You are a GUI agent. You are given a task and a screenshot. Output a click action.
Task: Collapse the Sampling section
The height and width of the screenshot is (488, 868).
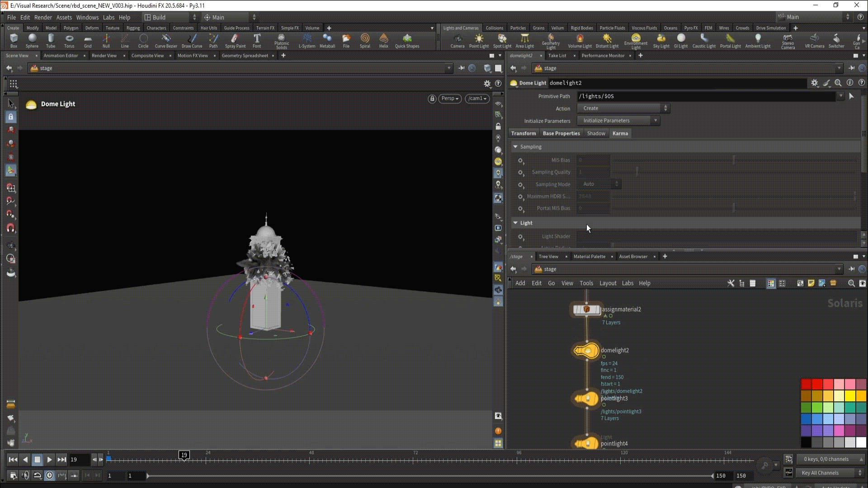(515, 147)
